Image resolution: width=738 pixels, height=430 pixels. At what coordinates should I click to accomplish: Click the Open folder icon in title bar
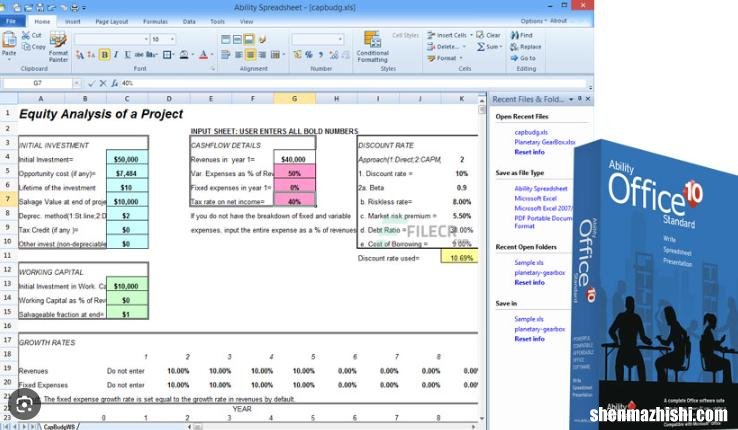click(x=29, y=8)
